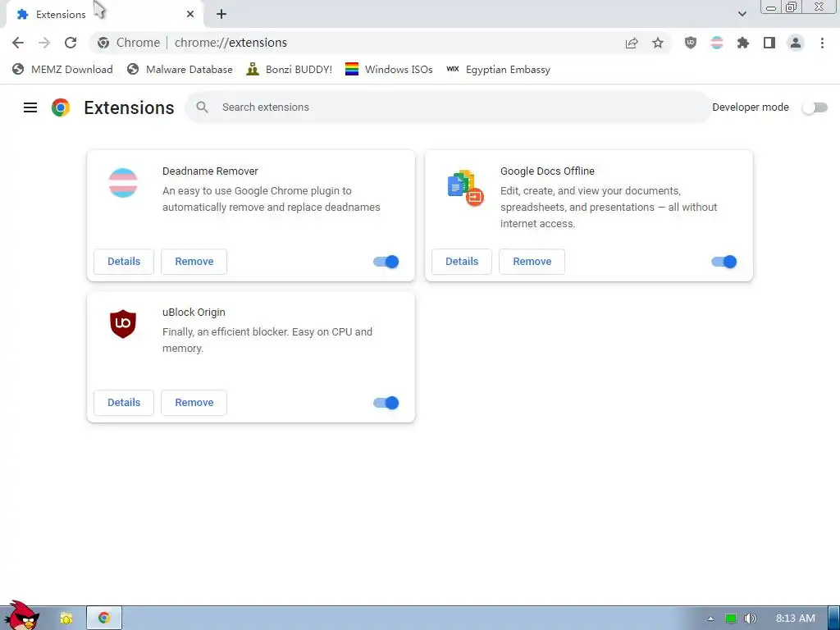Click the Google Docs Offline card icon
Viewport: 840px width, 630px height.
pyautogui.click(x=466, y=189)
